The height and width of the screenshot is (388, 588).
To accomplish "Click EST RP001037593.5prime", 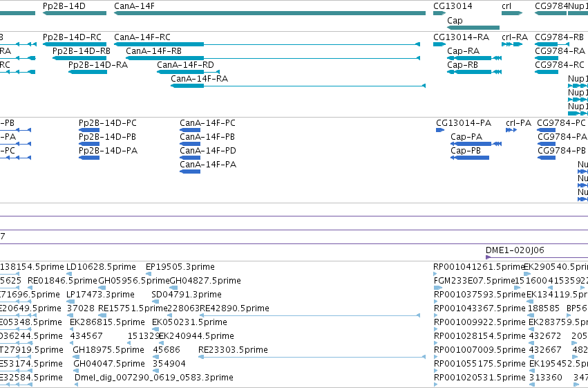I will click(x=480, y=295).
